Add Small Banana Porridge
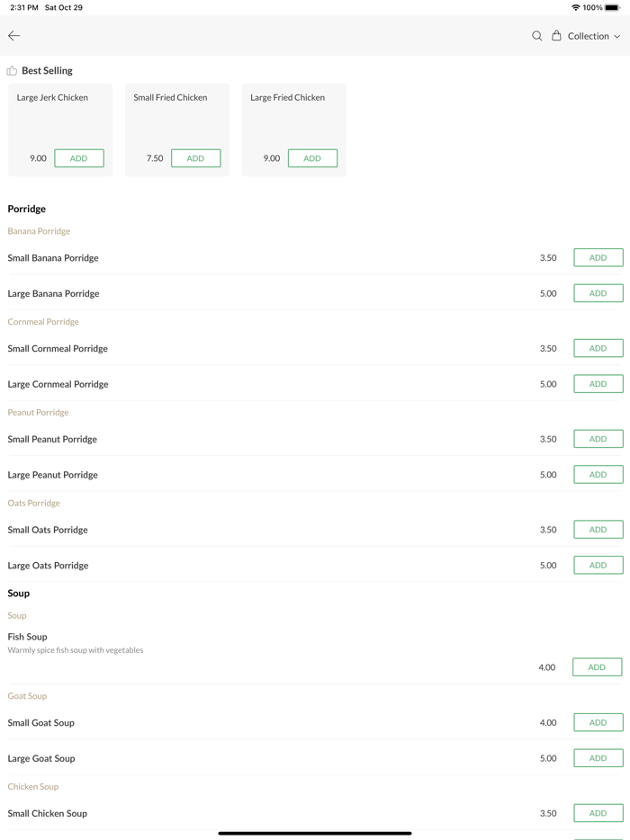Image resolution: width=630 pixels, height=840 pixels. (x=598, y=258)
